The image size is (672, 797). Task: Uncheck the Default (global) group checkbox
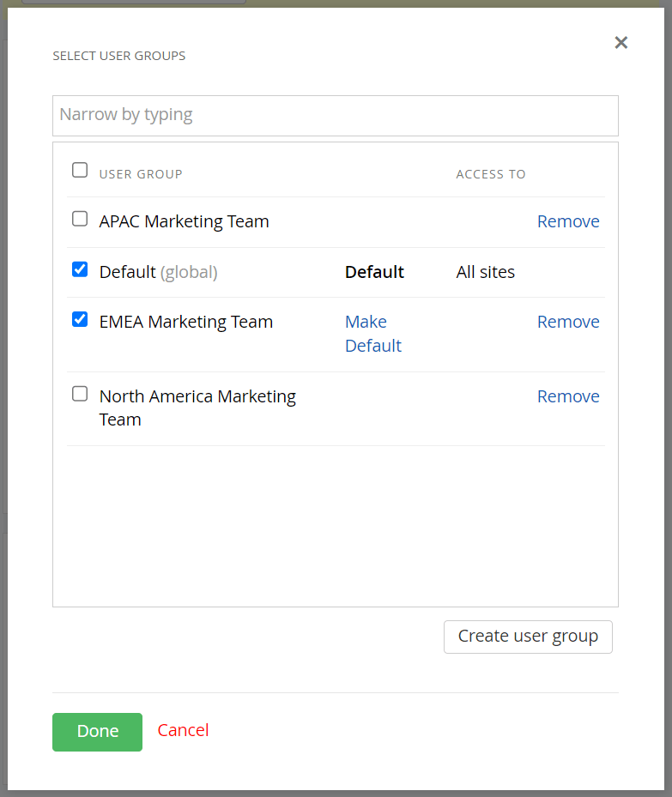80,269
